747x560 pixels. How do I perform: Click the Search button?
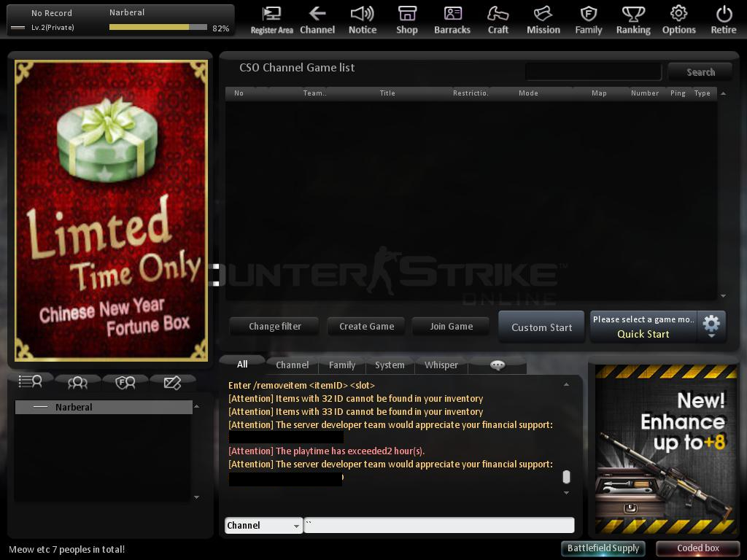tap(700, 72)
